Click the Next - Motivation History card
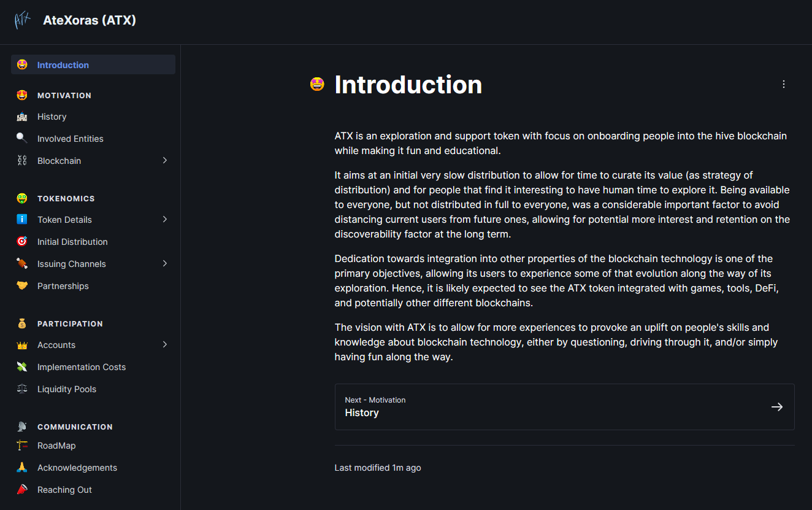 tap(565, 407)
